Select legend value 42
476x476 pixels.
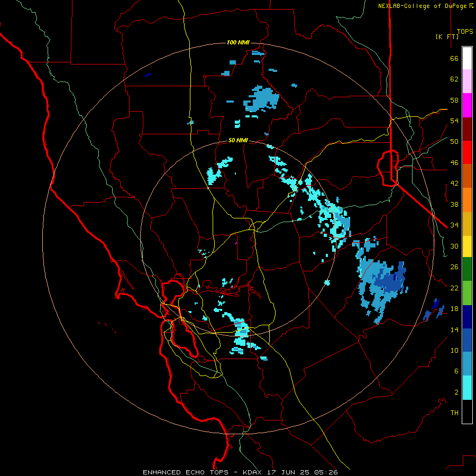[x=454, y=184]
